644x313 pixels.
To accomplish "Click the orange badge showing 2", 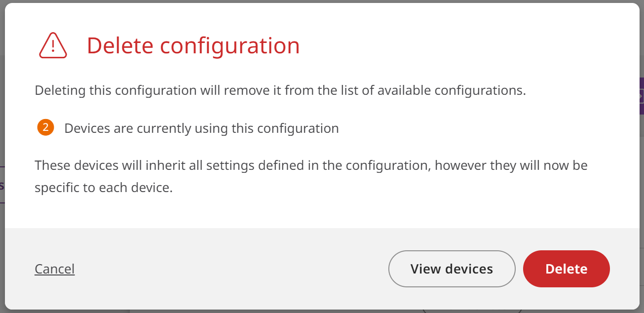I will [45, 128].
